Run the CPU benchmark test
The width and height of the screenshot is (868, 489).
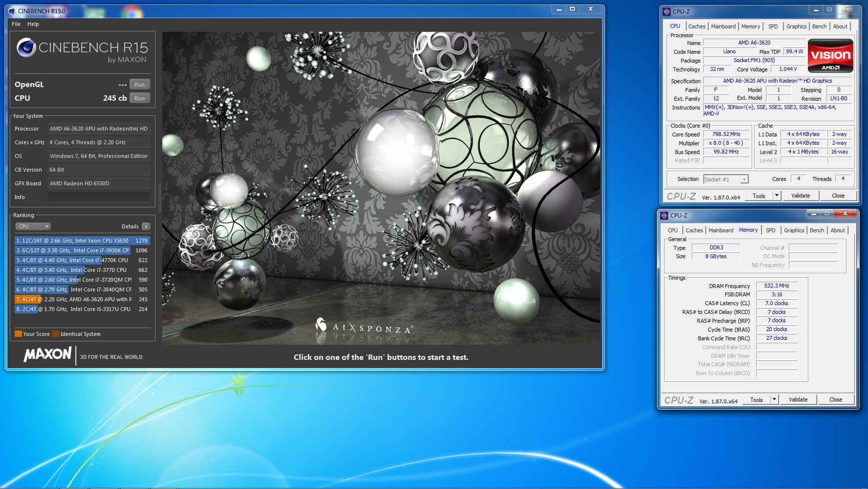tap(140, 98)
